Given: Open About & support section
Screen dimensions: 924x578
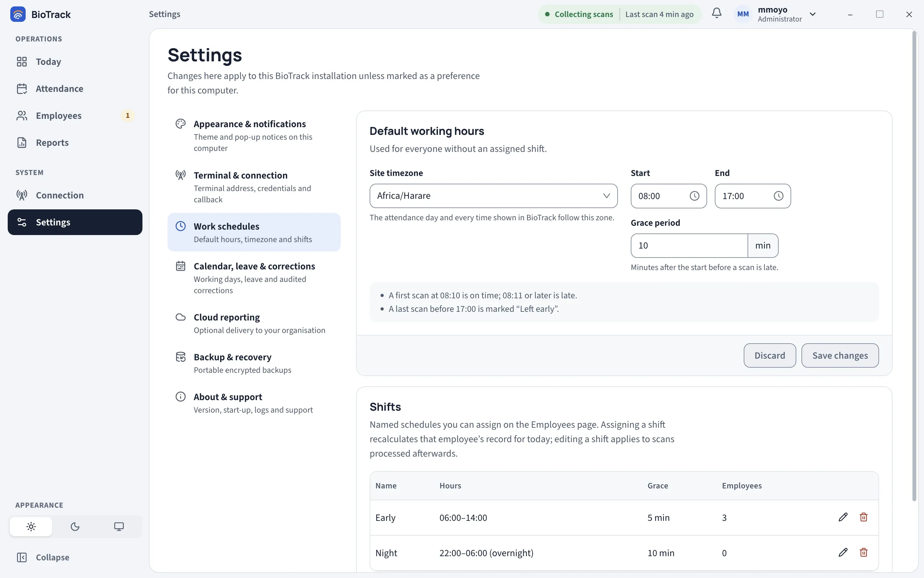Looking at the screenshot, I should pos(254,403).
